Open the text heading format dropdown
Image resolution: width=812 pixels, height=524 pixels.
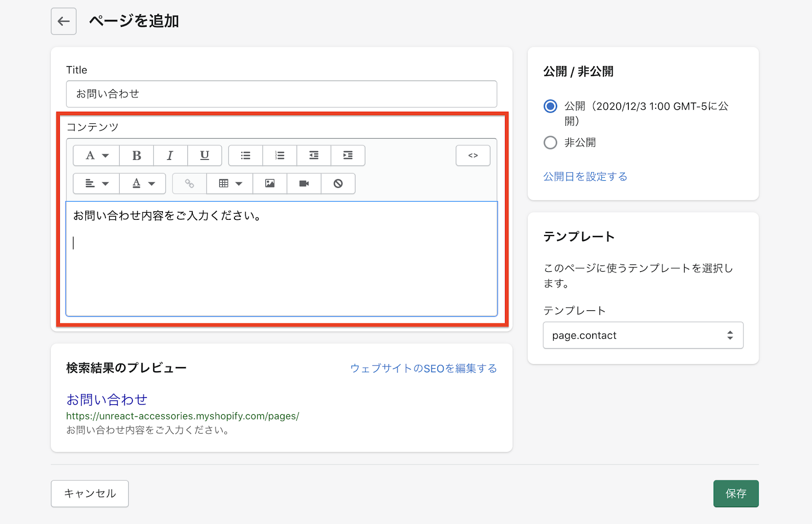[96, 155]
